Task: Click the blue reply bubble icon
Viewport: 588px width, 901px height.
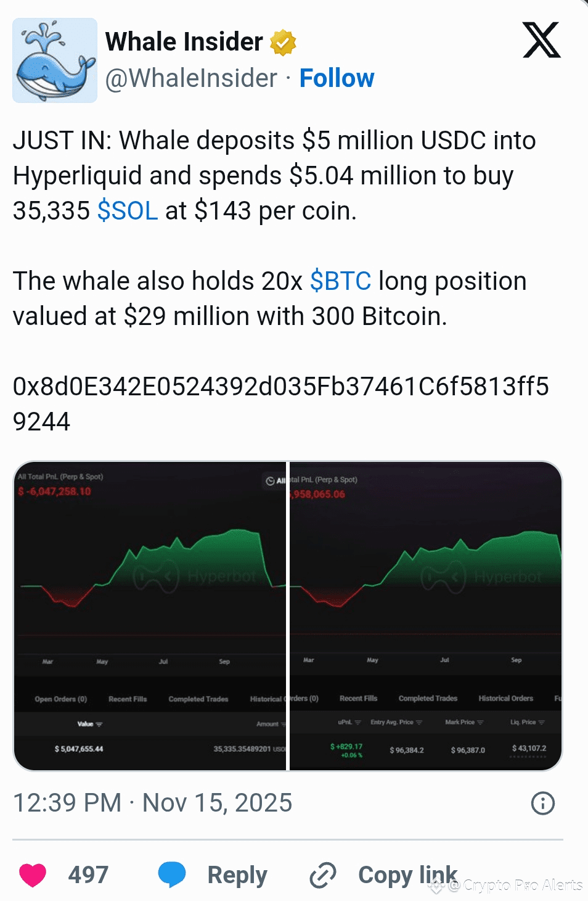Action: 172,874
